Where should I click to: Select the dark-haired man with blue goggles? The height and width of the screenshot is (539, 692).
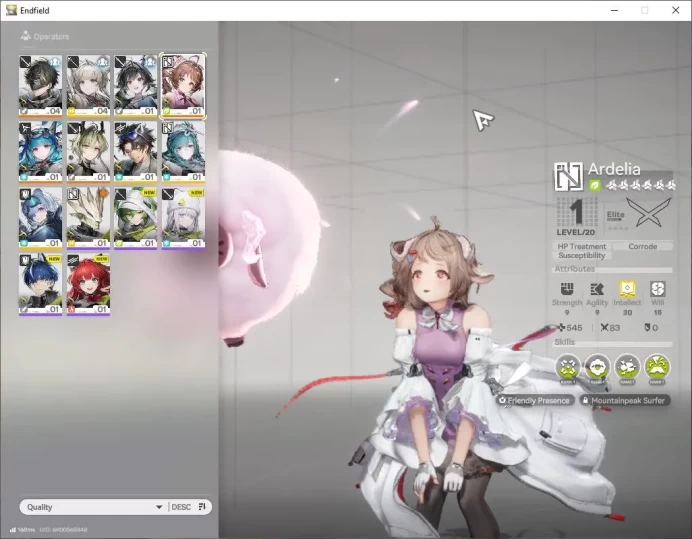click(135, 152)
